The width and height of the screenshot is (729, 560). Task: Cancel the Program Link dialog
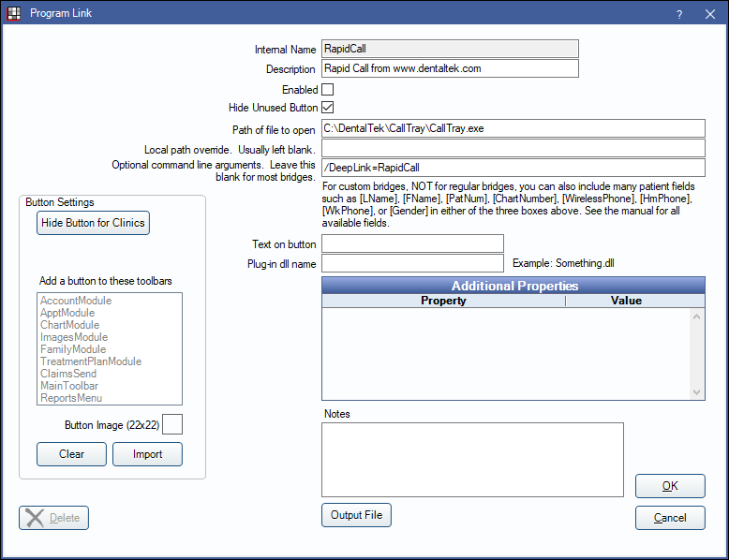670,518
